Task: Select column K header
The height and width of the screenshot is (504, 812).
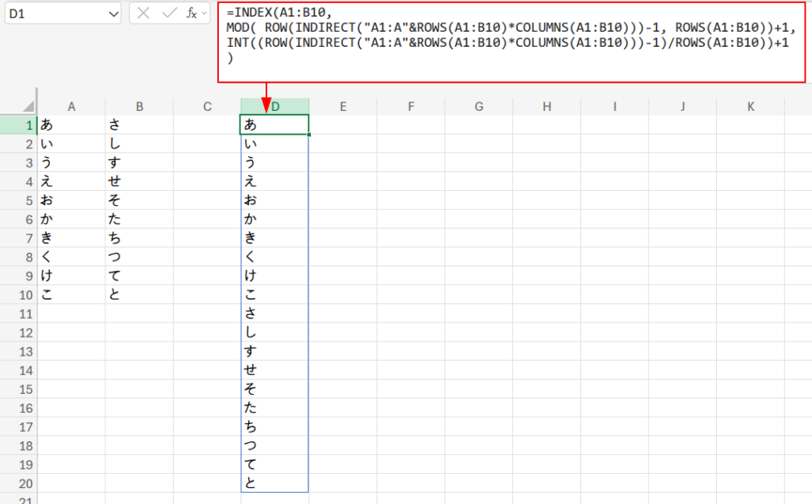Action: (750, 106)
